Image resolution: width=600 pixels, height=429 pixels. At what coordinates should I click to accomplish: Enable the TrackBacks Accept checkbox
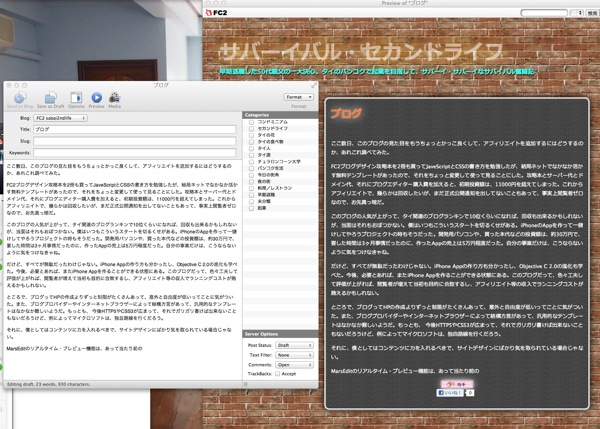point(277,374)
